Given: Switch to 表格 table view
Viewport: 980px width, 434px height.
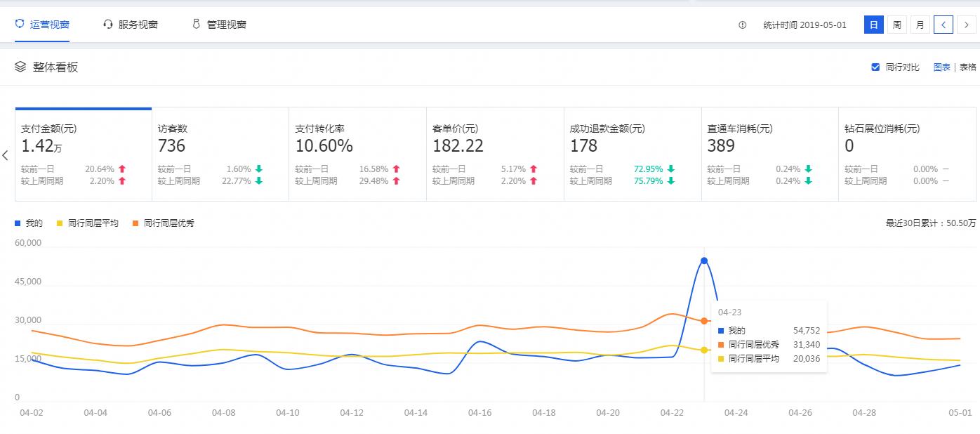Looking at the screenshot, I should [967, 67].
